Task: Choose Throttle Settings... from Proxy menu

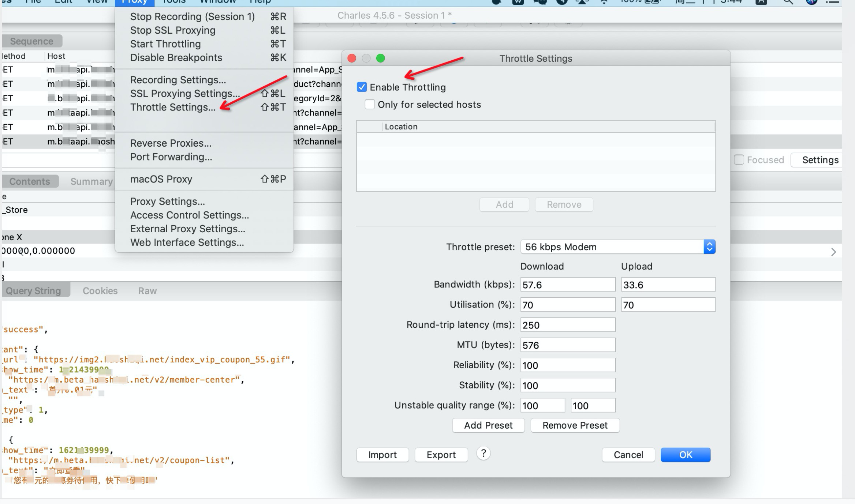Action: click(173, 107)
